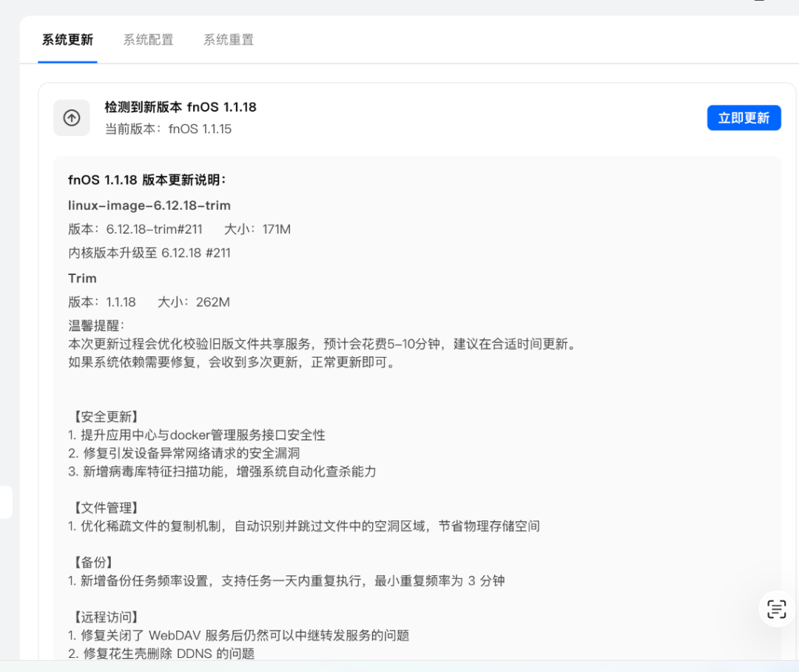Click the 【文件管理】 section heading
This screenshot has height=672, width=799.
point(106,508)
